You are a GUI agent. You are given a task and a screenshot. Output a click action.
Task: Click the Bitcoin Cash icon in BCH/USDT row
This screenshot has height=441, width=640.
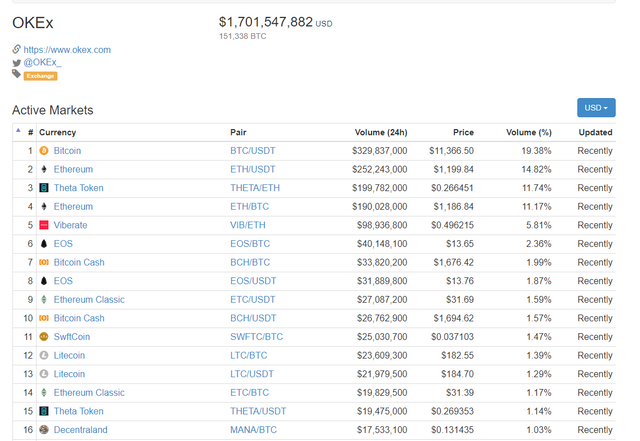(44, 318)
